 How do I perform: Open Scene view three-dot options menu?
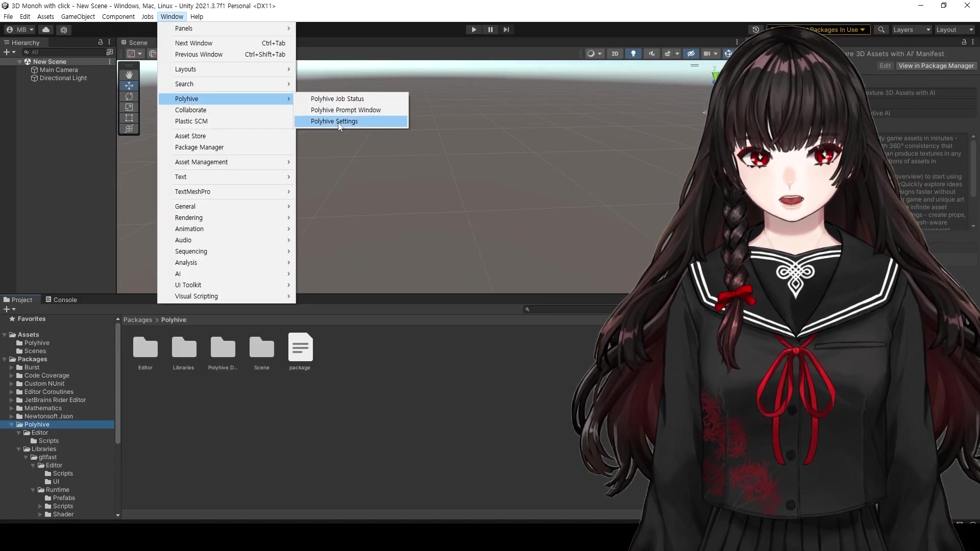tap(737, 42)
